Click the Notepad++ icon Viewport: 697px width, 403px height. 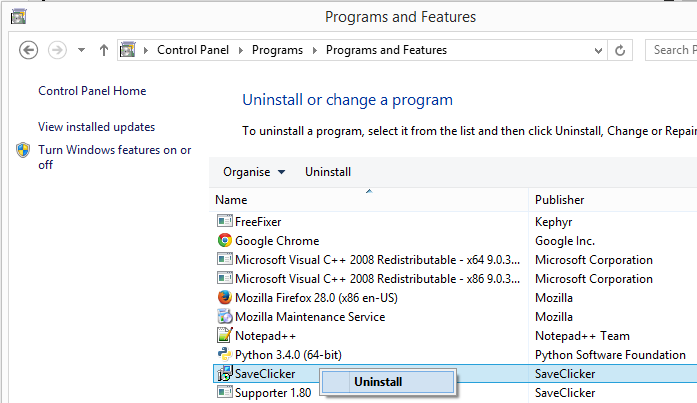pos(225,335)
